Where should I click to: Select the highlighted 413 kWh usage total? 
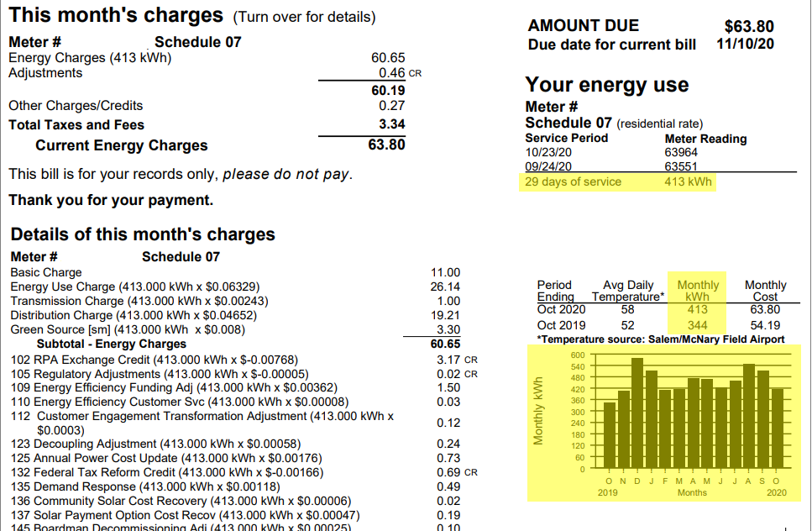point(689,181)
